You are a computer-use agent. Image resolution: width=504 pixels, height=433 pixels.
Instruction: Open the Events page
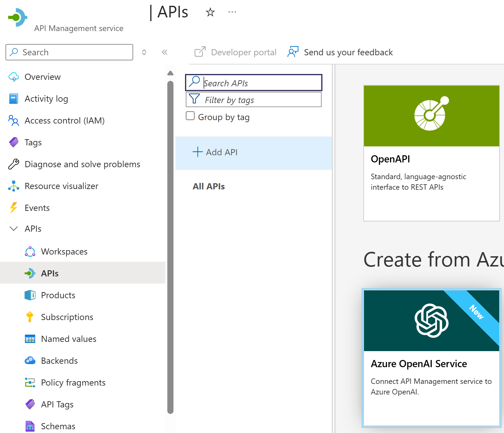[x=37, y=208]
